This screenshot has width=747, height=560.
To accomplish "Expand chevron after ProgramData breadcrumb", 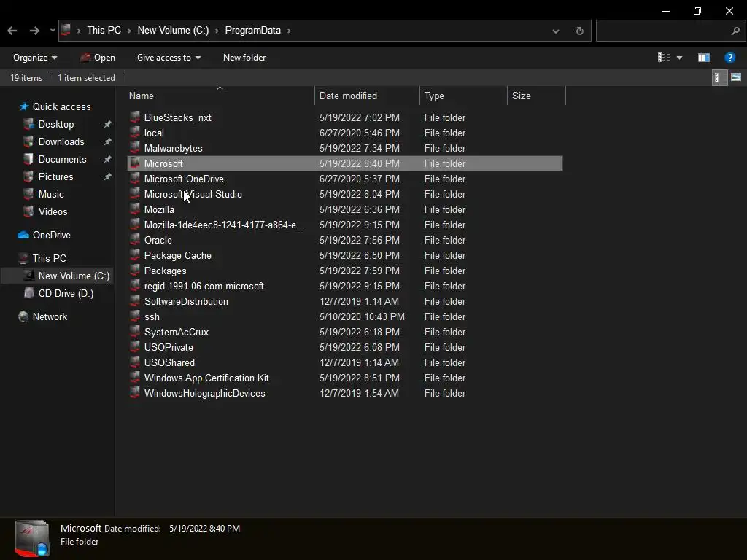I will [x=289, y=31].
